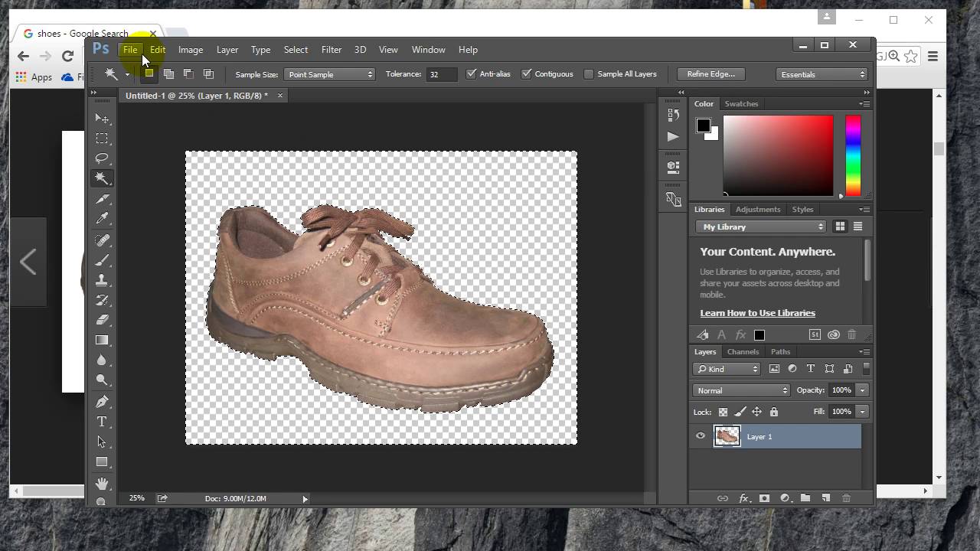This screenshot has height=551, width=980.
Task: Open the Filter menu
Action: point(331,50)
